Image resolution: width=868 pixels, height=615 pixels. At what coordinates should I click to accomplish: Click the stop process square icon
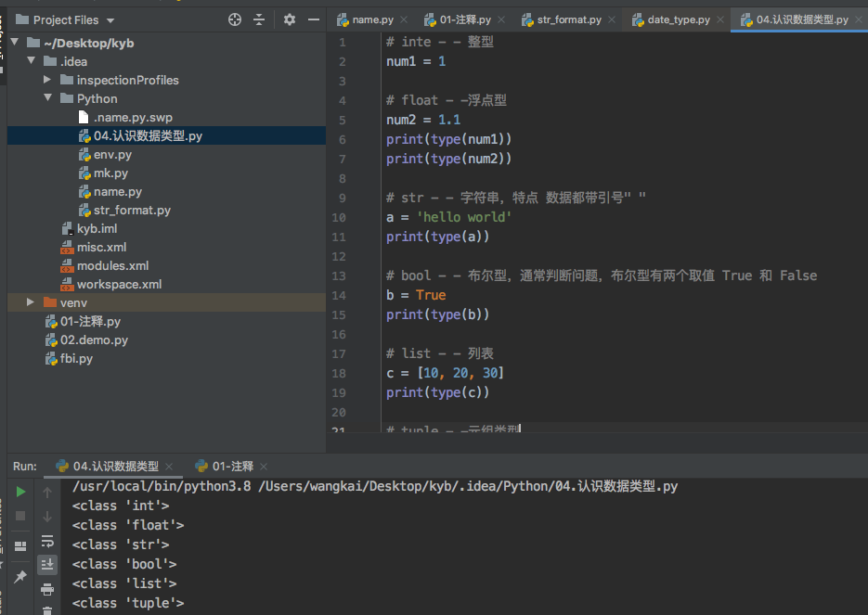20,516
